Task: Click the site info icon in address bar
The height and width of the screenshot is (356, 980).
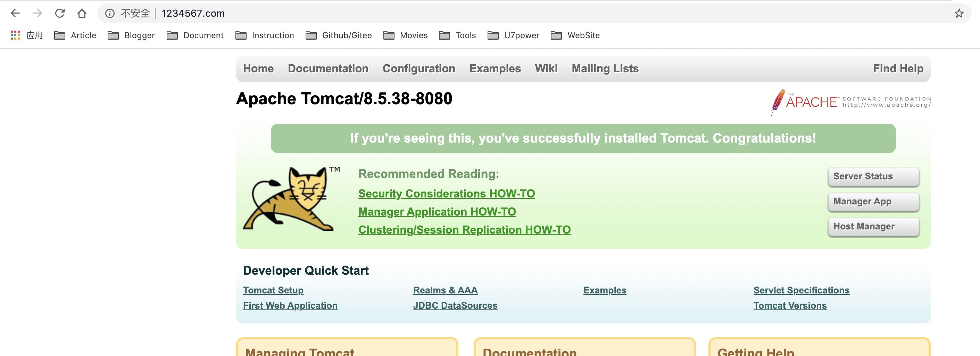Action: (110, 13)
